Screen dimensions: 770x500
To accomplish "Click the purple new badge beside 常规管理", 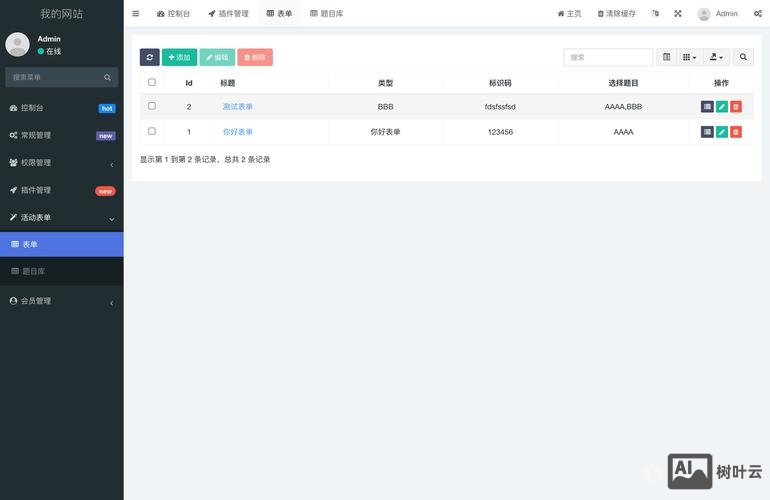I will coord(106,136).
